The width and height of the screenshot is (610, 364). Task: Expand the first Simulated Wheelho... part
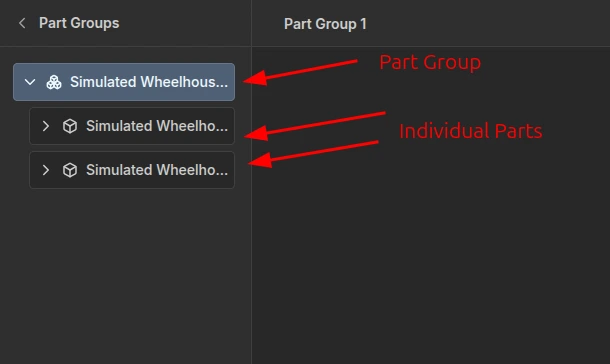coord(46,126)
